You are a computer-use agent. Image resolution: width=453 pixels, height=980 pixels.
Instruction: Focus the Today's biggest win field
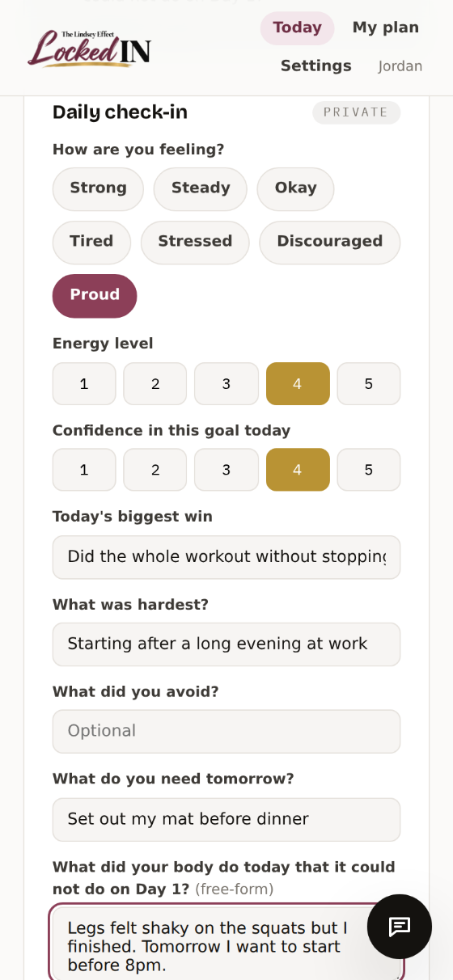coord(226,557)
